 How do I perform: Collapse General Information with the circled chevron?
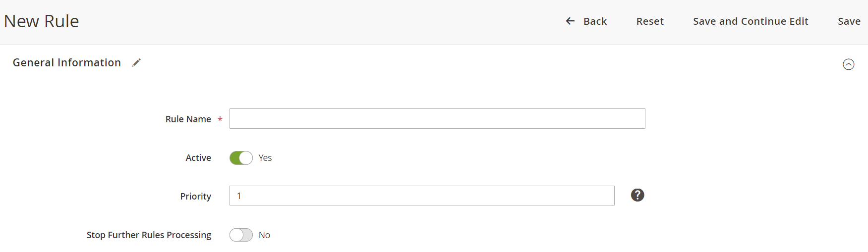point(849,64)
